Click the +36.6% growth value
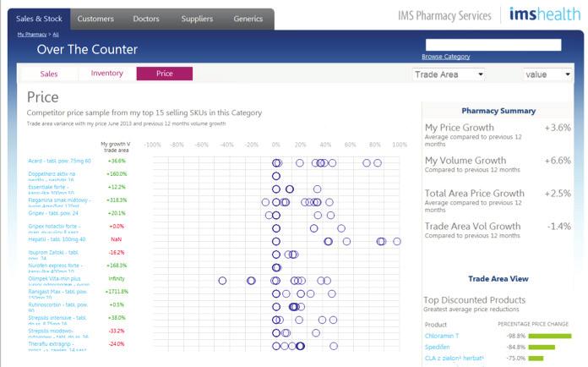The width and height of the screenshot is (588, 367). (117, 161)
